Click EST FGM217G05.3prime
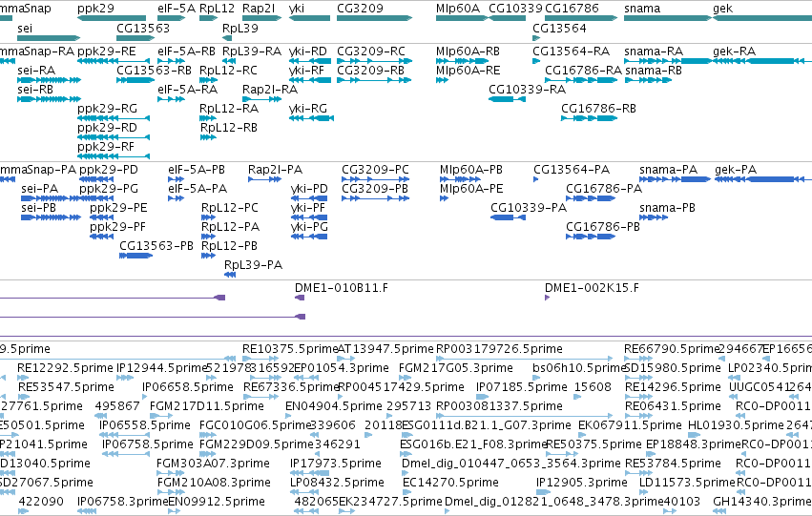Image resolution: width=812 pixels, height=516 pixels. pos(456,368)
